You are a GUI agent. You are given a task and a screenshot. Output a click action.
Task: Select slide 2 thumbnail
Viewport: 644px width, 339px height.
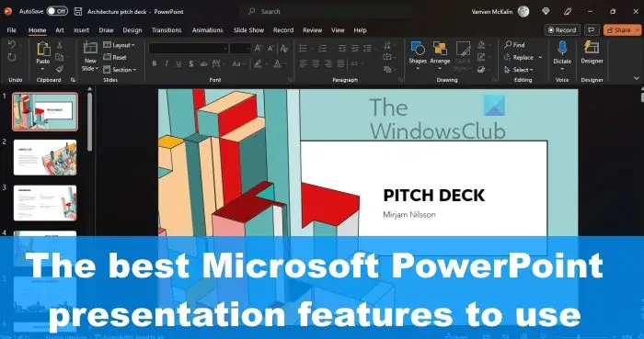tap(45, 157)
